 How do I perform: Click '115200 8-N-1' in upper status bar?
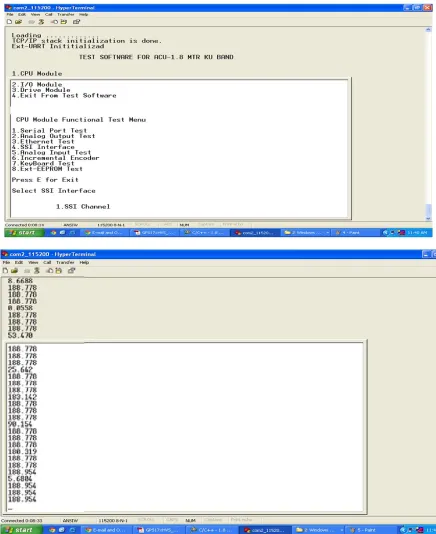111,225
